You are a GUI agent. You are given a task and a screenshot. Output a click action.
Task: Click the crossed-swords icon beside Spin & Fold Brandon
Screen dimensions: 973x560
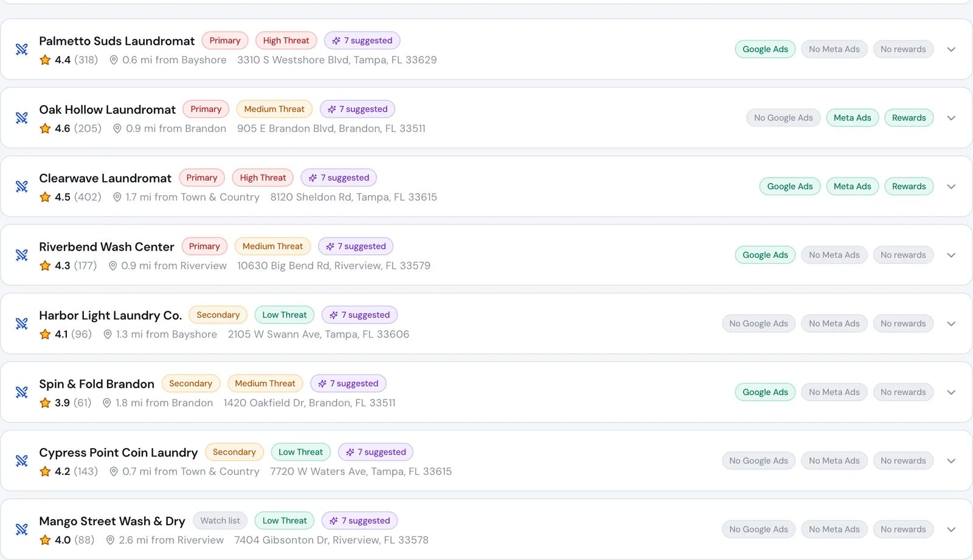click(22, 392)
